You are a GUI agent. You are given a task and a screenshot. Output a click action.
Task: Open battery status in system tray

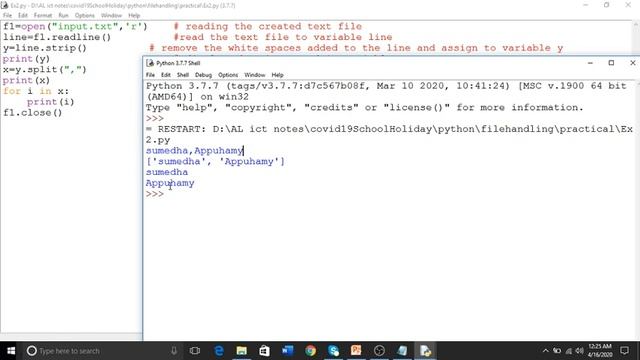click(x=557, y=351)
